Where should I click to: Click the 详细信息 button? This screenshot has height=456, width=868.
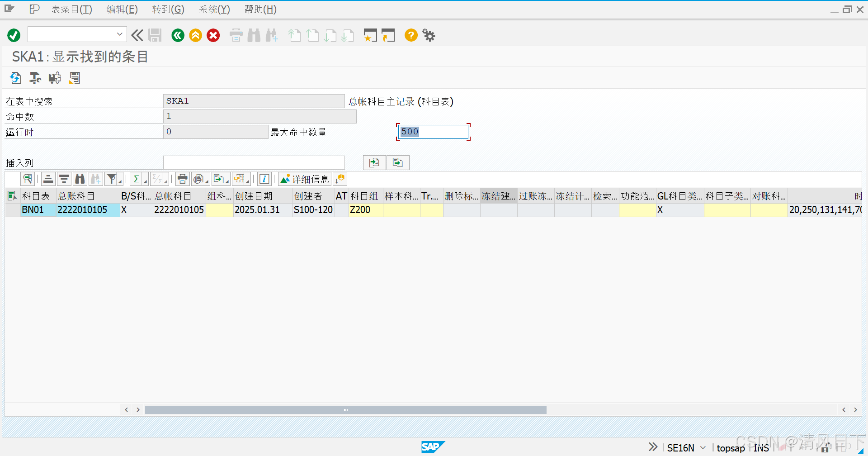[x=305, y=179]
